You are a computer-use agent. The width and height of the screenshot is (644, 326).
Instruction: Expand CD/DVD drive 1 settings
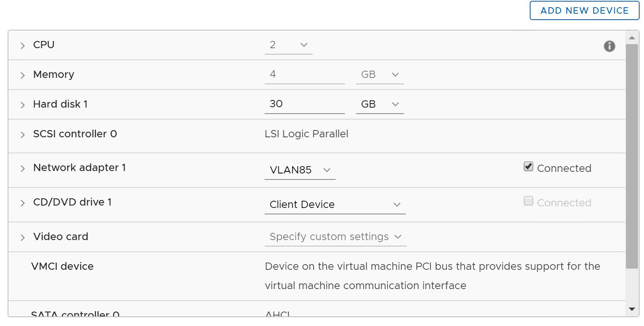[22, 203]
